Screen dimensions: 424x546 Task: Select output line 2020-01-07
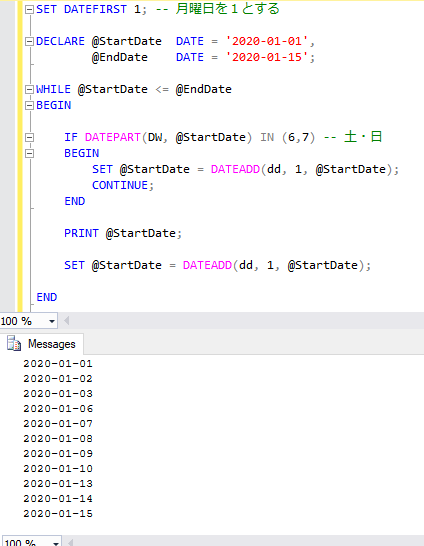(58, 423)
